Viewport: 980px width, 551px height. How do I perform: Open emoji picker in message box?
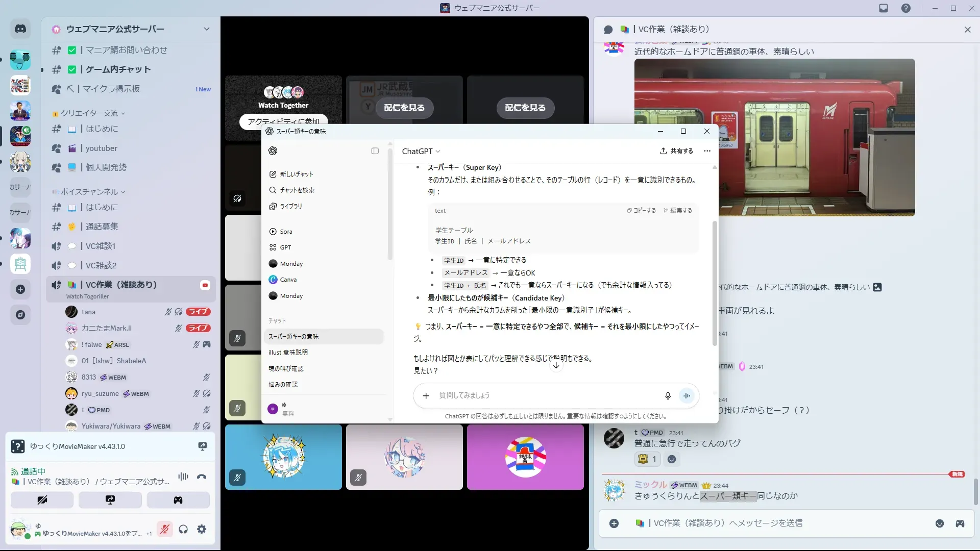[x=939, y=523]
